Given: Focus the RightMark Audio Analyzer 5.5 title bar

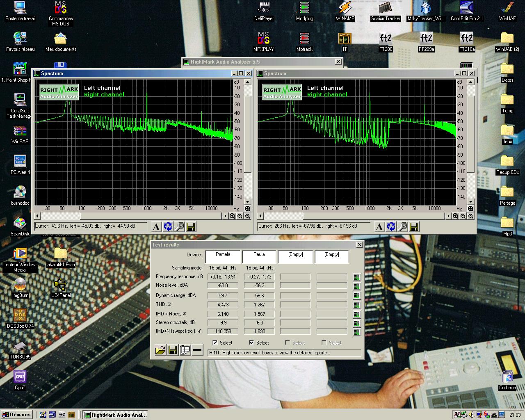Looking at the screenshot, I should [x=262, y=62].
